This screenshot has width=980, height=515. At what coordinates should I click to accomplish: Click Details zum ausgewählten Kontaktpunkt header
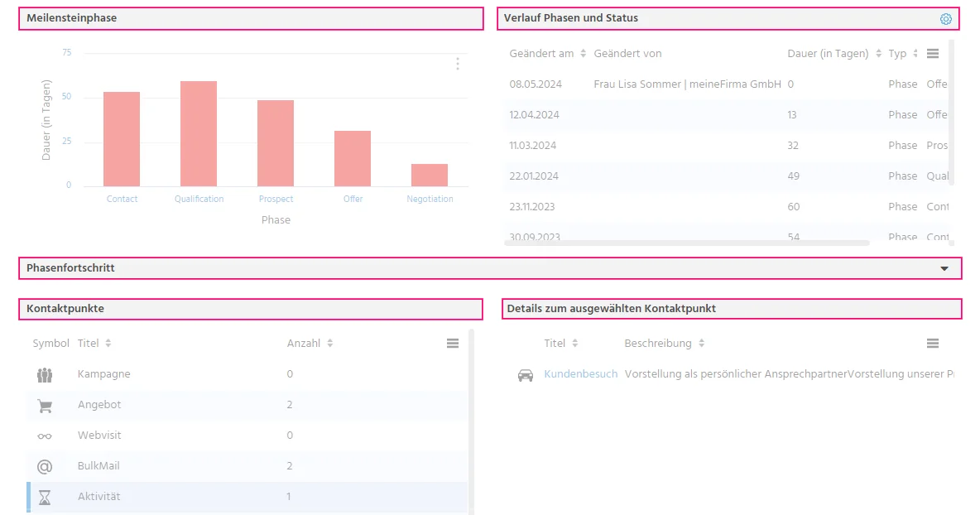[732, 310]
